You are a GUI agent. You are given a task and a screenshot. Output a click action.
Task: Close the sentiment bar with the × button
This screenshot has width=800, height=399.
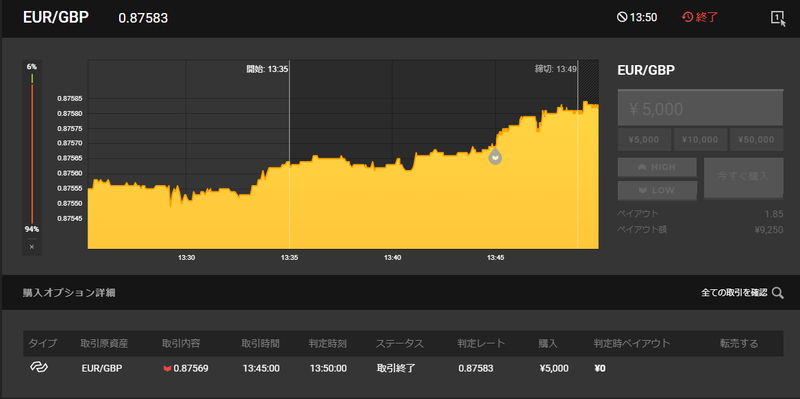[32, 247]
